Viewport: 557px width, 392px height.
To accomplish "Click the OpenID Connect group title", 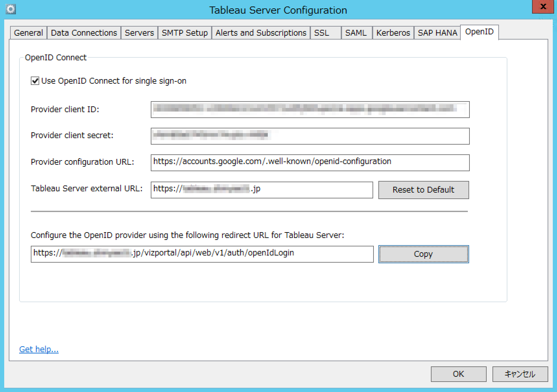I will pyautogui.click(x=56, y=58).
